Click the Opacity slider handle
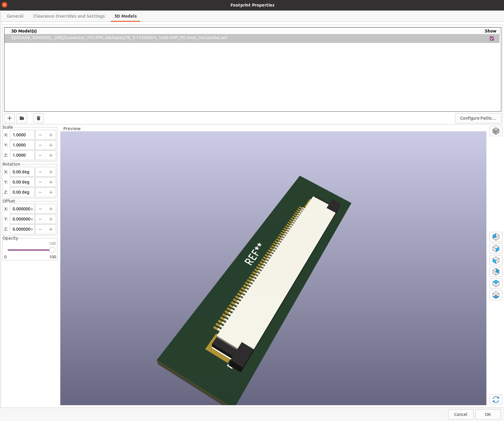Image resolution: width=504 pixels, height=421 pixels. (x=52, y=250)
